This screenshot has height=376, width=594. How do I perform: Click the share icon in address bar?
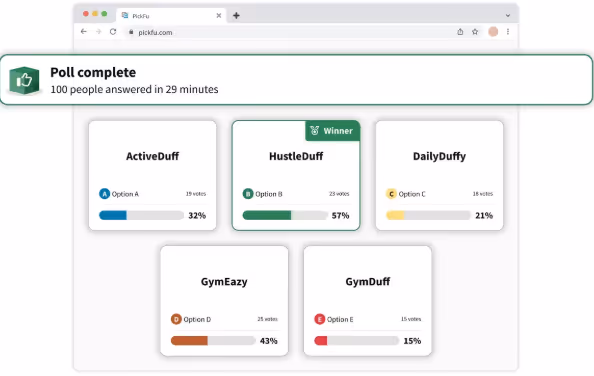[x=460, y=32]
